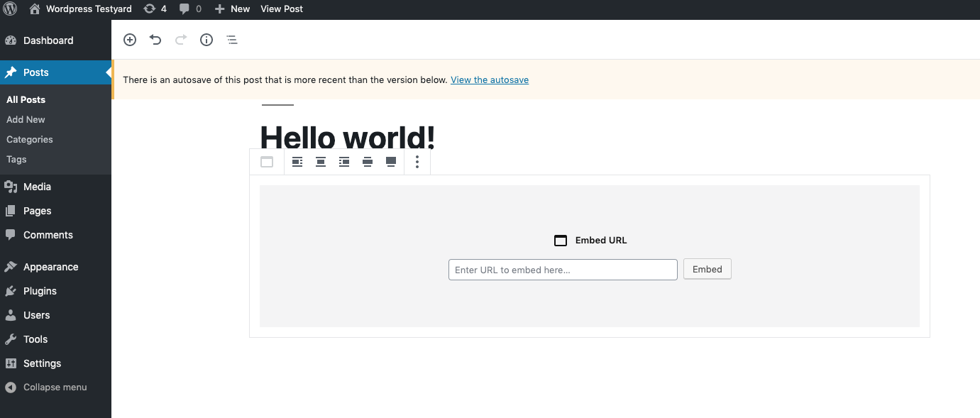Focus the Enter URL to embed field

563,270
